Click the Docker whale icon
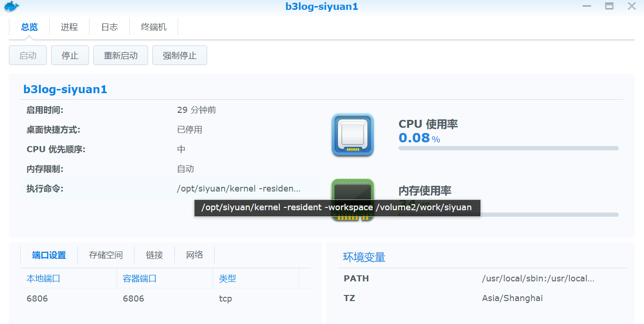This screenshot has width=644, height=324. (x=10, y=7)
